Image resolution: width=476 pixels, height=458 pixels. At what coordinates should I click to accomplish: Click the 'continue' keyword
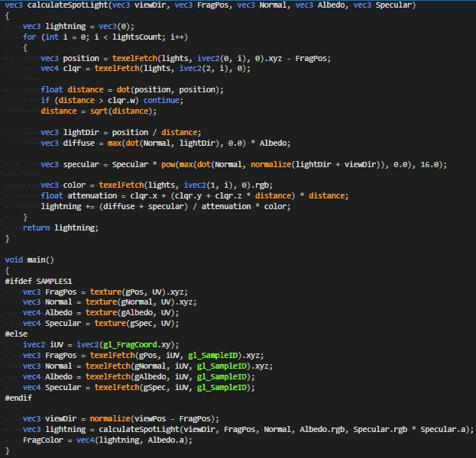point(161,101)
